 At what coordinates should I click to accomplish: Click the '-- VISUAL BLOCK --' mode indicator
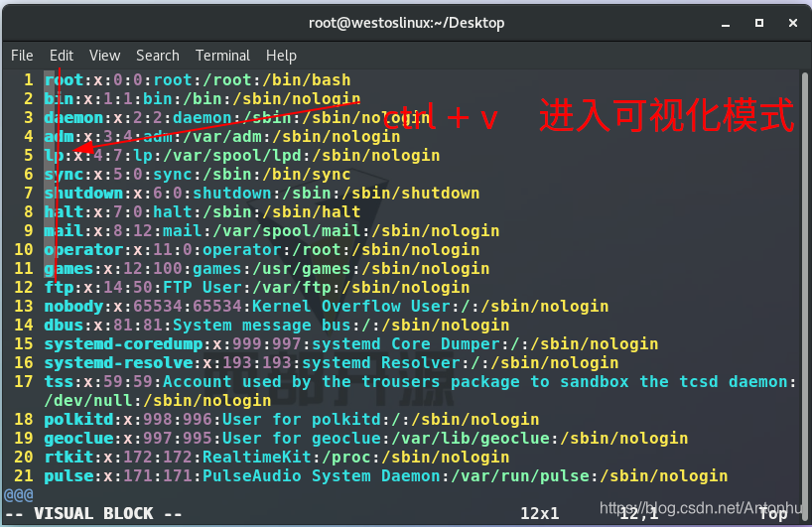93,513
